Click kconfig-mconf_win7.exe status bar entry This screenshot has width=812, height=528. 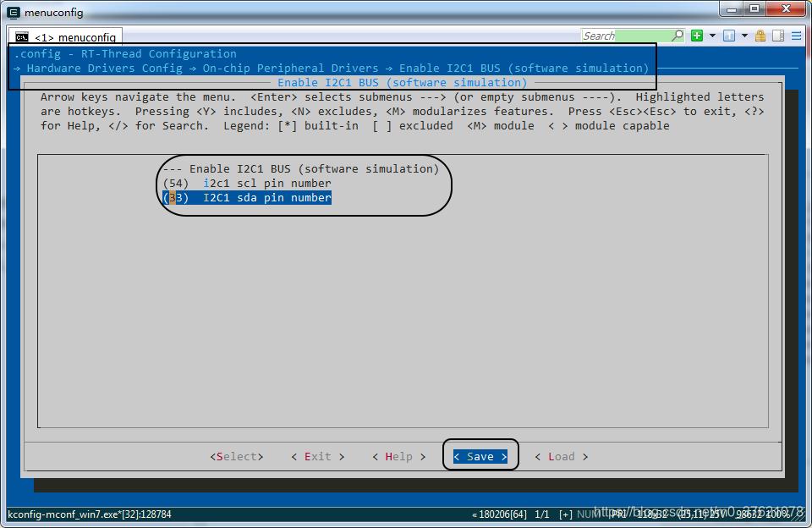[90, 514]
